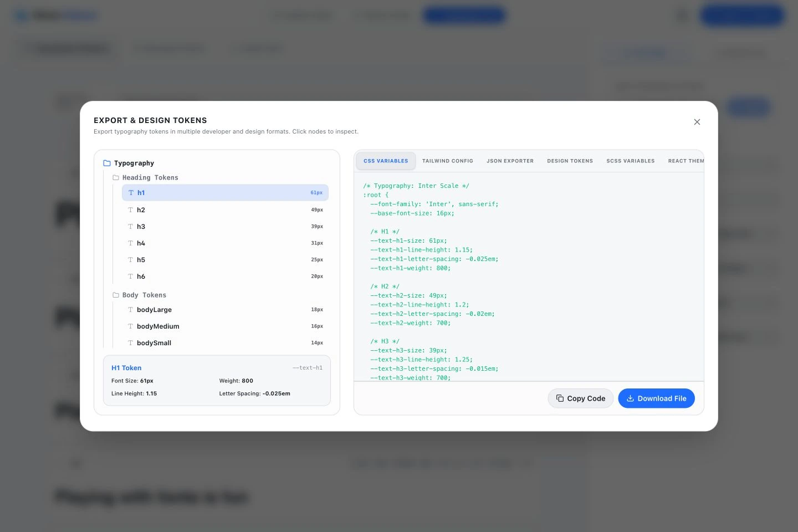
Task: Select the h5 token node
Action: click(225, 260)
